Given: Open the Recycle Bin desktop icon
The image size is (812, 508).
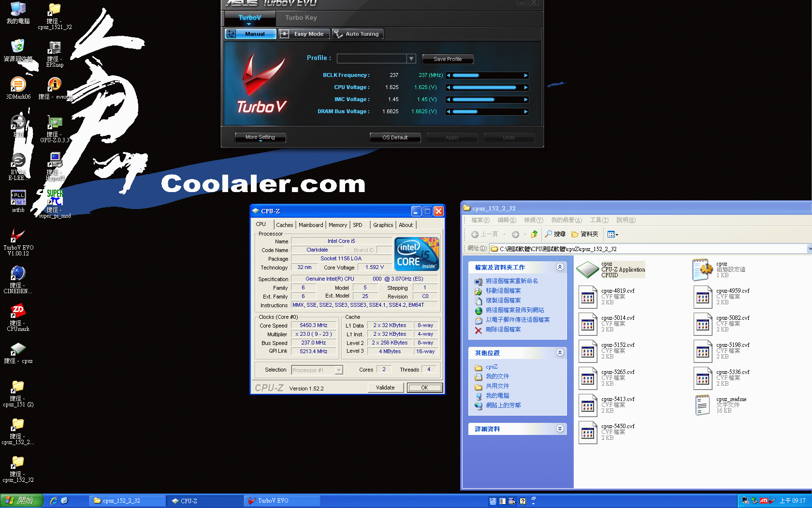Looking at the screenshot, I should pyautogui.click(x=18, y=50).
